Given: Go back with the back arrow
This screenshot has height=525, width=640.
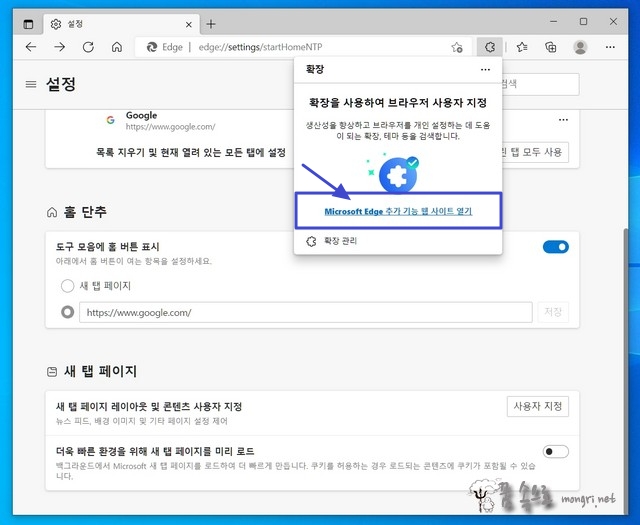Looking at the screenshot, I should [x=31, y=47].
